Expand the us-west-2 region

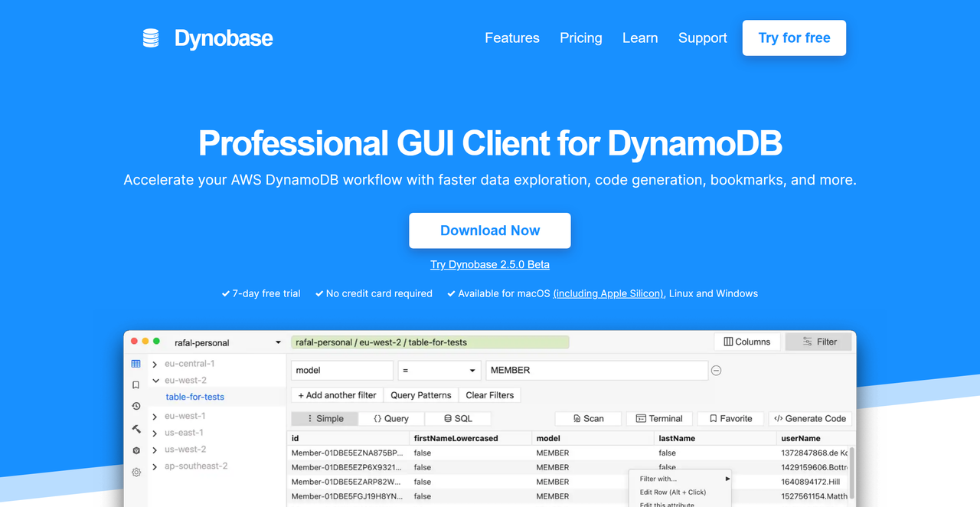click(x=155, y=450)
